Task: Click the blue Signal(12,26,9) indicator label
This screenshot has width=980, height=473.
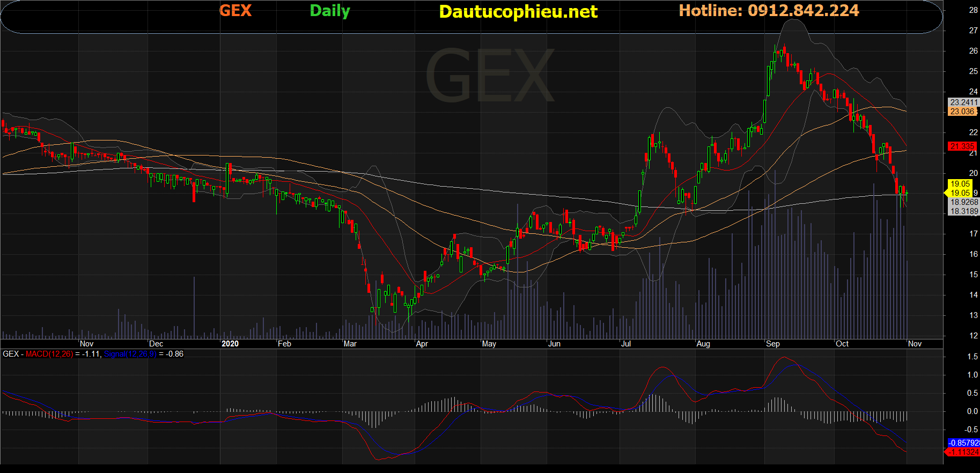Action: tap(130, 354)
